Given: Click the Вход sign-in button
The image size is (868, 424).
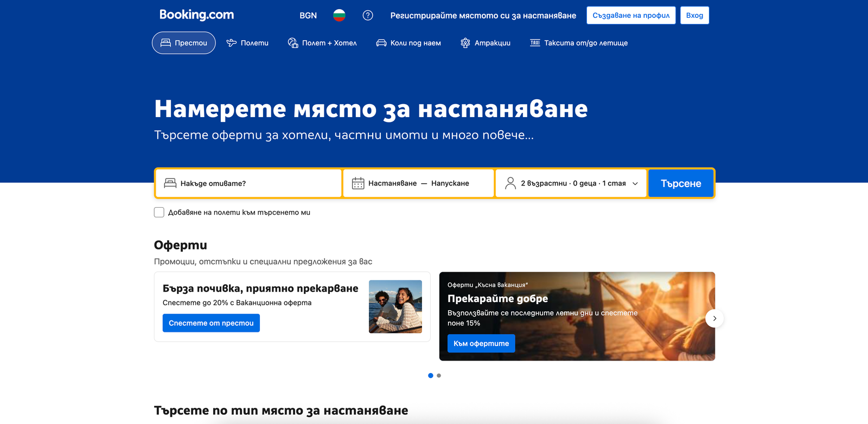Looking at the screenshot, I should click(x=694, y=15).
